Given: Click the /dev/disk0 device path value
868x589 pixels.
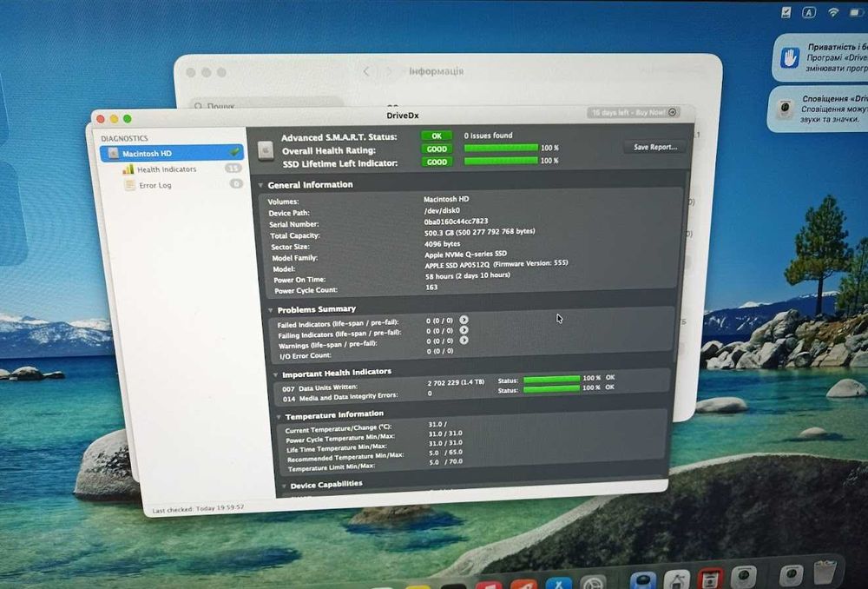Looking at the screenshot, I should click(x=442, y=210).
